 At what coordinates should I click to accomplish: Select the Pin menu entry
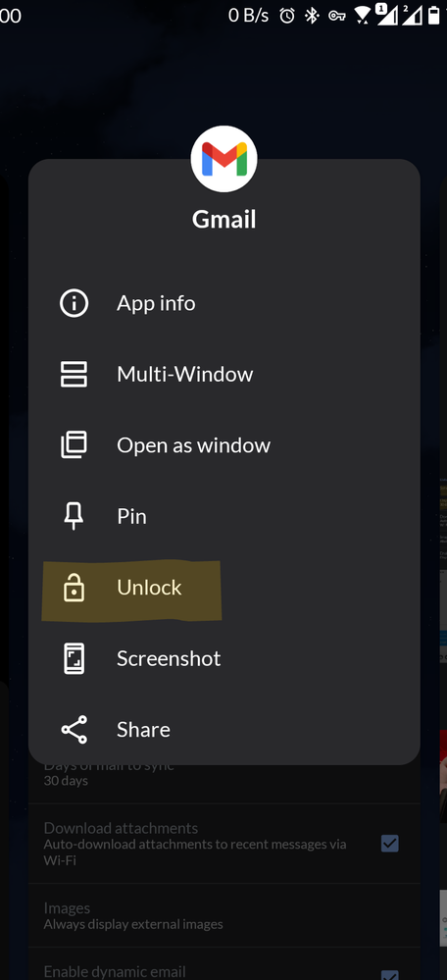pyautogui.click(x=223, y=516)
